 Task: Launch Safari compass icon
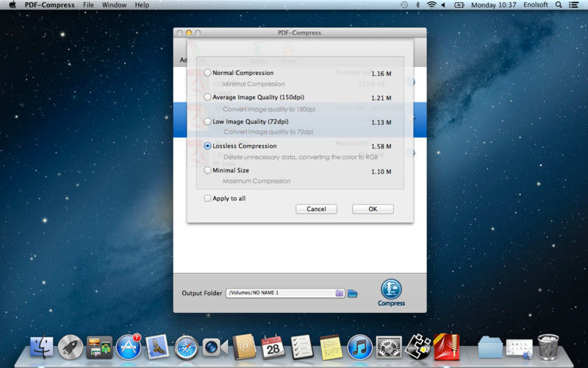[186, 348]
